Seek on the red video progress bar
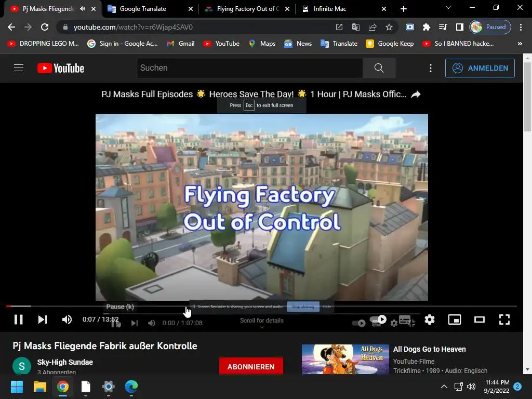532x399 pixels. [x=261, y=307]
